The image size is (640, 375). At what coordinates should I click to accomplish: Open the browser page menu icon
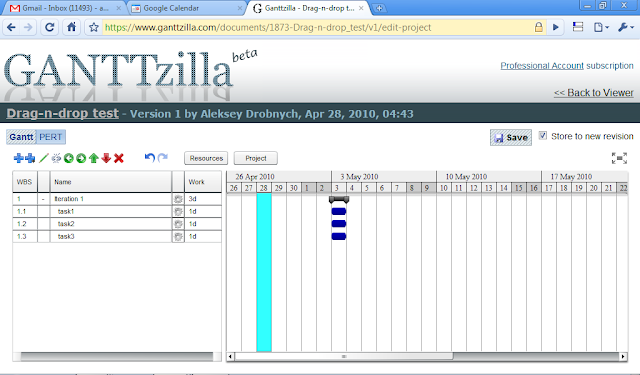coord(600,27)
